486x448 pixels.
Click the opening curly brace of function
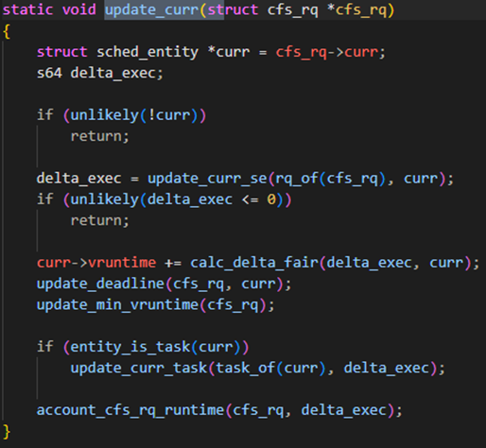click(x=7, y=31)
